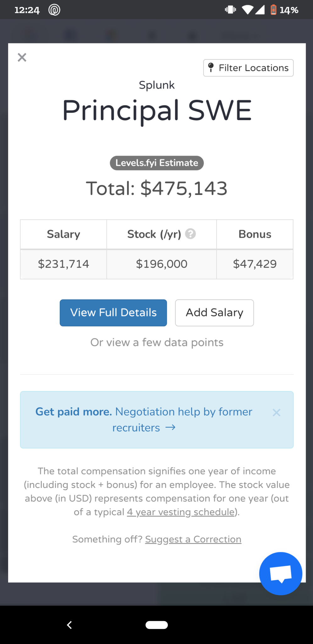Open the Filter Locations button
The height and width of the screenshot is (644, 313).
tap(248, 68)
